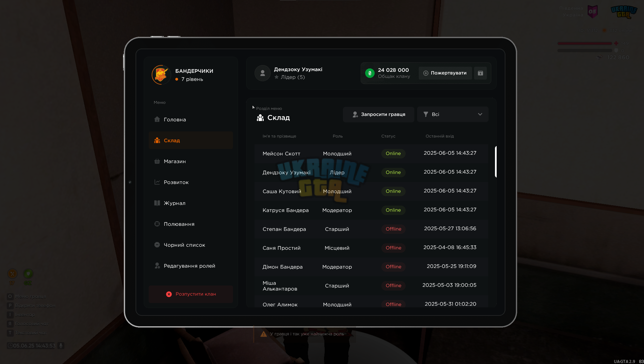Click the Склад people icon in sidebar

pos(157,140)
